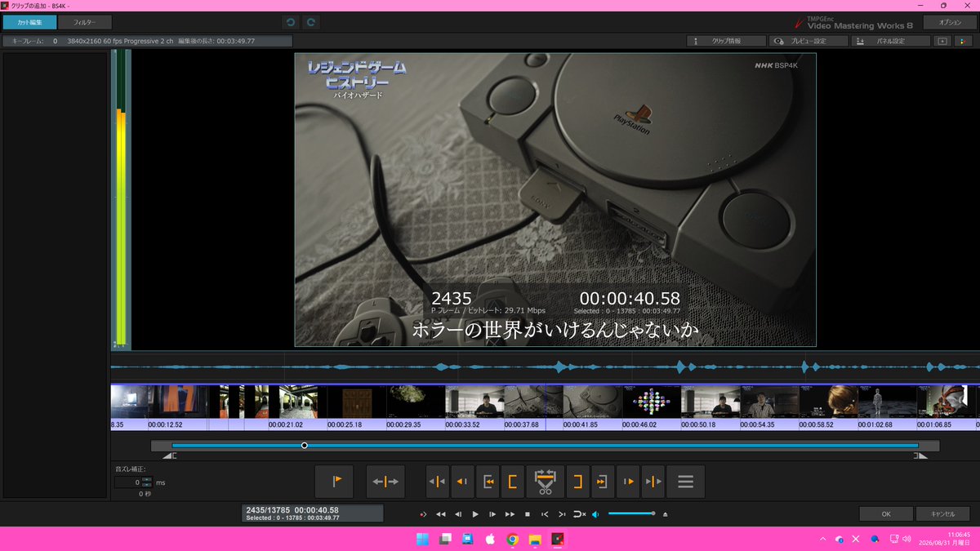This screenshot has height=551, width=980.
Task: Click the rewind button
Action: tap(441, 514)
